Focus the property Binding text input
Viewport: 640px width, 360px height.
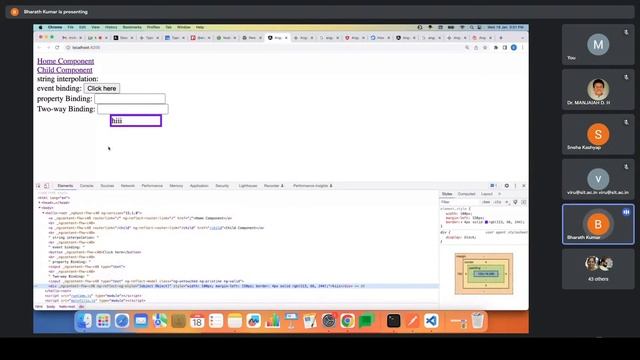[x=130, y=99]
